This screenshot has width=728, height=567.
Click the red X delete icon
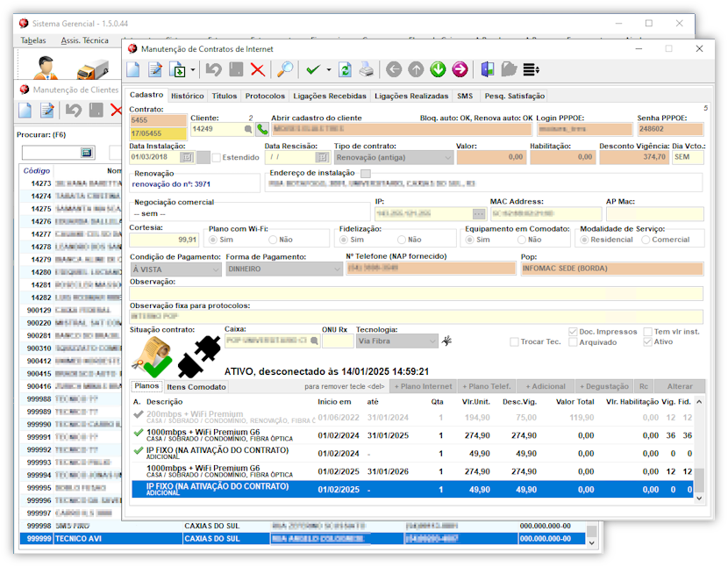[x=258, y=70]
